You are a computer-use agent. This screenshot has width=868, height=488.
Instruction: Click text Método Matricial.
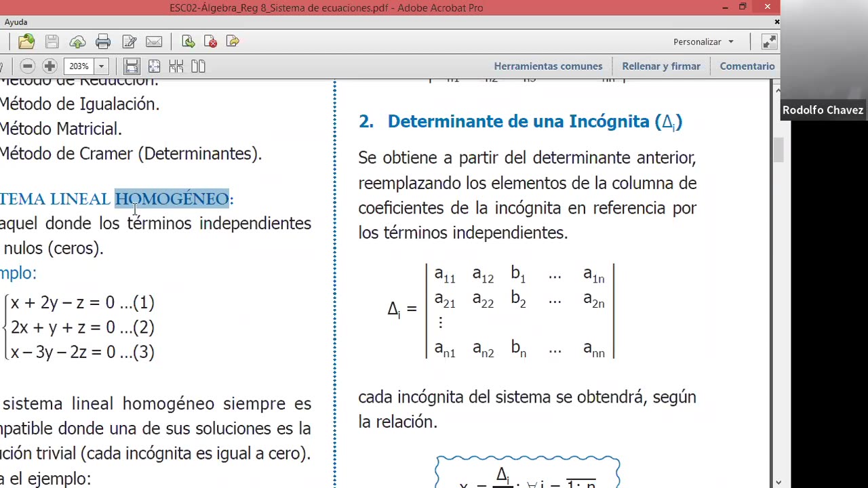pyautogui.click(x=61, y=129)
